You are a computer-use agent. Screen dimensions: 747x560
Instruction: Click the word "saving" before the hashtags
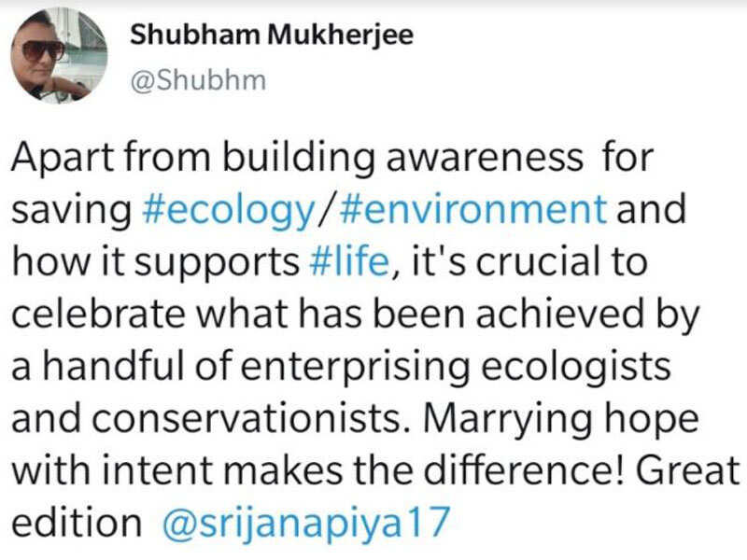[72, 210]
